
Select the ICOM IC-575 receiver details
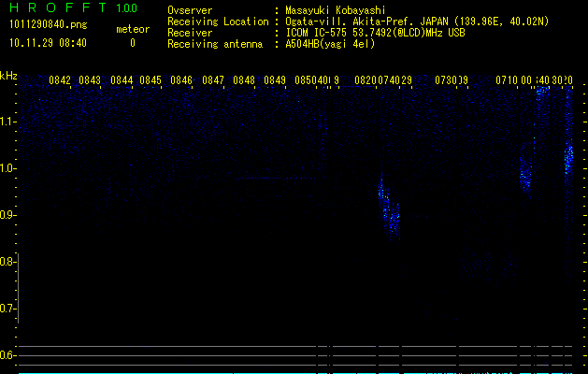point(376,33)
